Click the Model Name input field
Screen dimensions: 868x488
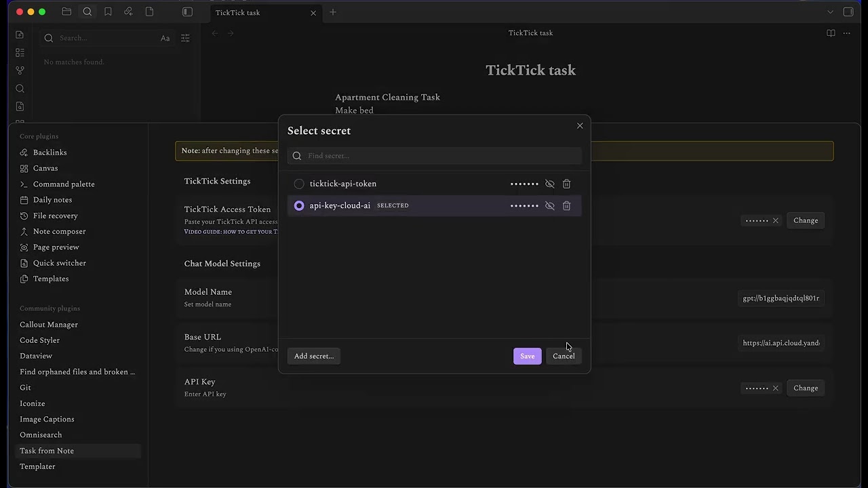781,298
